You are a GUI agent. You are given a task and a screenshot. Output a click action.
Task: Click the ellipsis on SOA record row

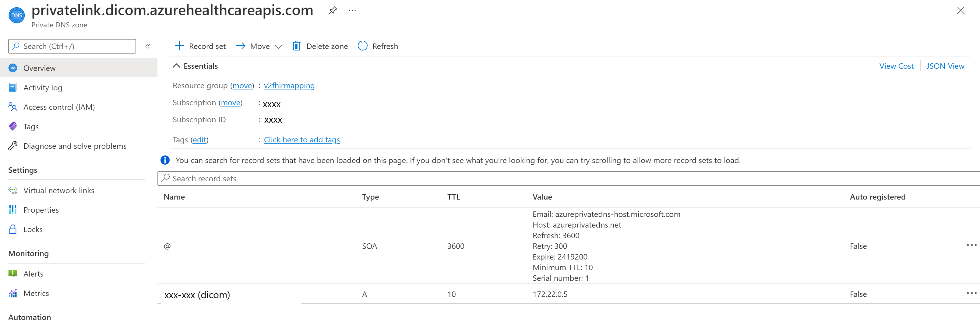coord(972,246)
